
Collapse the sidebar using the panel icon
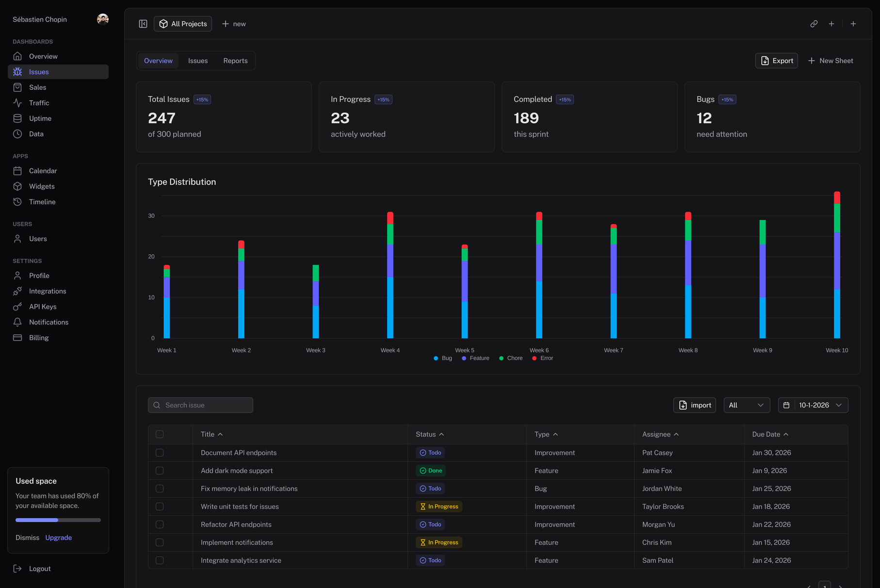[x=143, y=23]
